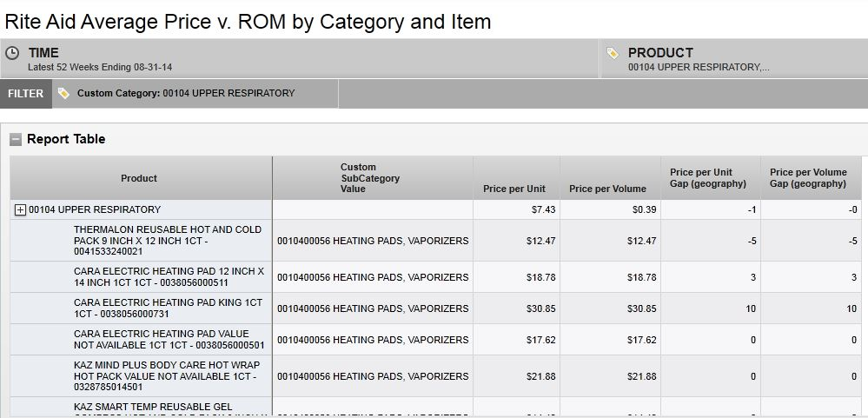Click the Price per Volume column header

coord(607,189)
